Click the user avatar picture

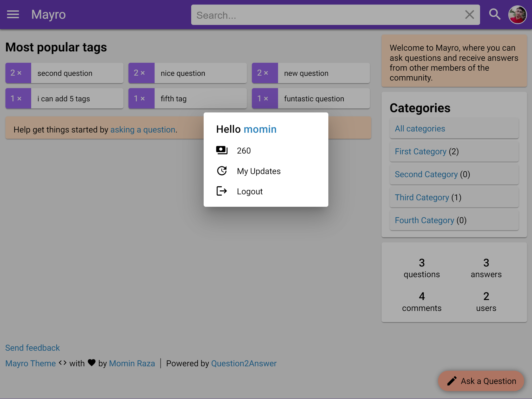coord(517,15)
